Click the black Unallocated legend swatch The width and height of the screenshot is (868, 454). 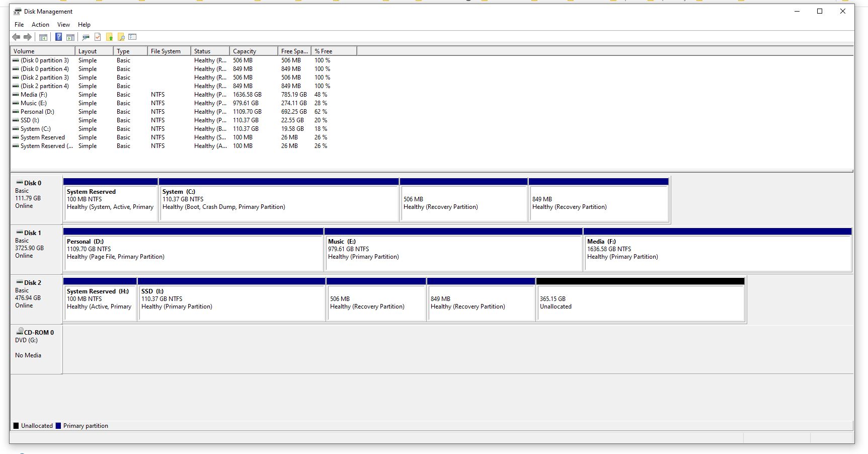[x=16, y=426]
